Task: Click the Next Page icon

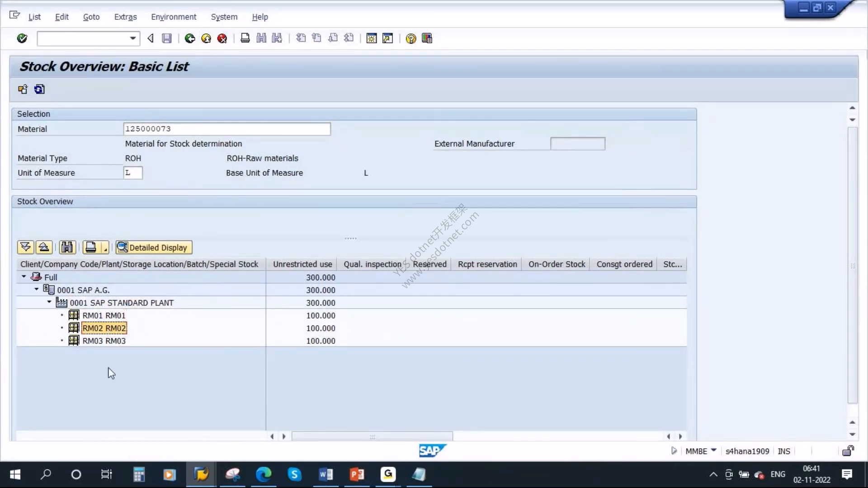Action: tap(333, 38)
